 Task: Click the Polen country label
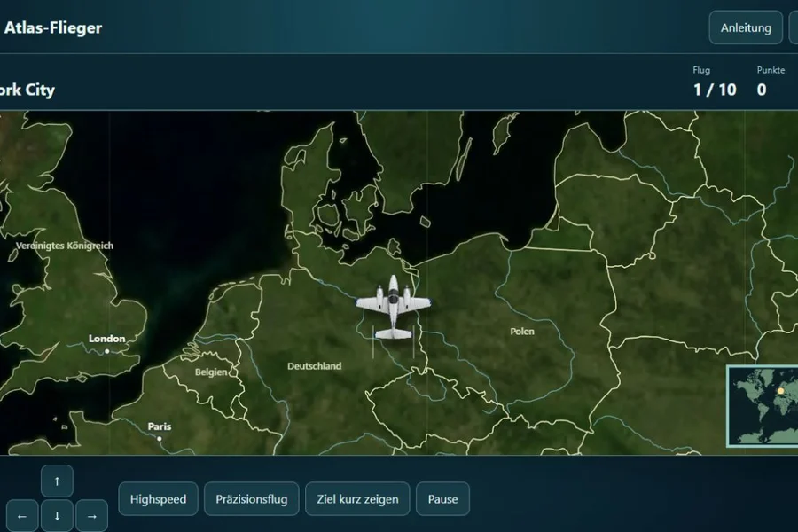tap(522, 332)
